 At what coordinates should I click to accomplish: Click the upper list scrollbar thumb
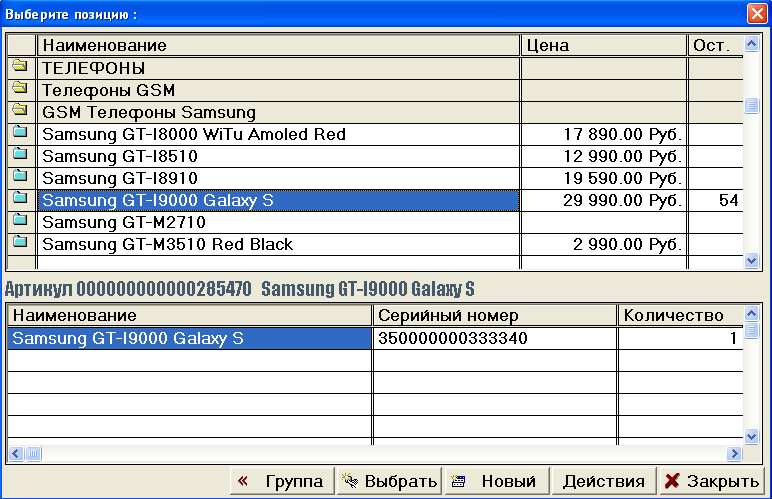751,105
